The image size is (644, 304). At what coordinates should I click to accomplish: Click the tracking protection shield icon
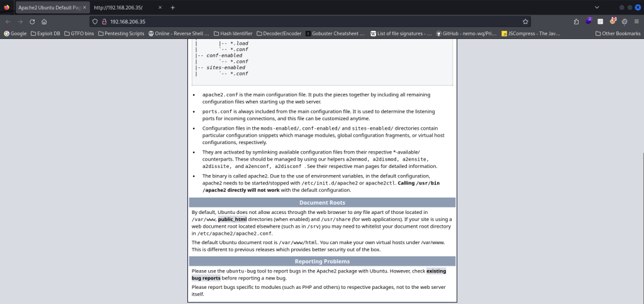95,21
